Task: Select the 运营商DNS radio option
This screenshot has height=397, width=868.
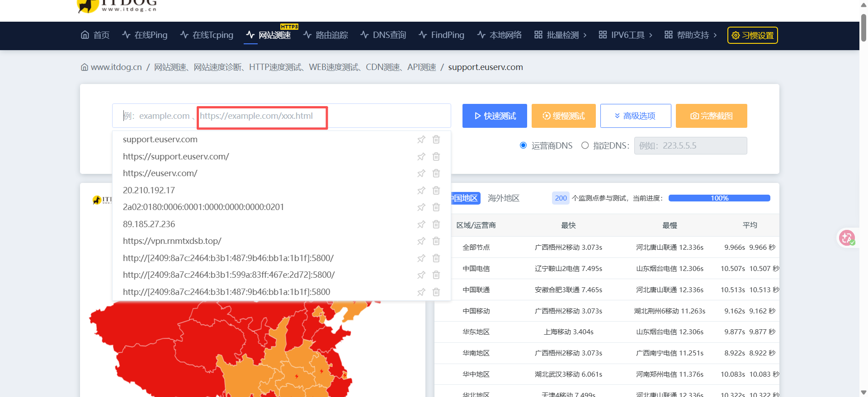Action: (523, 145)
